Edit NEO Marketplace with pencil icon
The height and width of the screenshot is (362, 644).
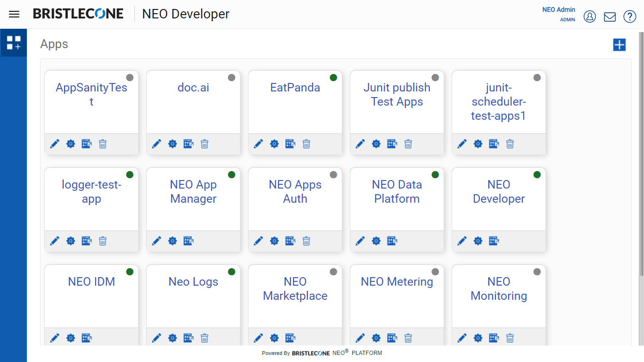coord(258,338)
